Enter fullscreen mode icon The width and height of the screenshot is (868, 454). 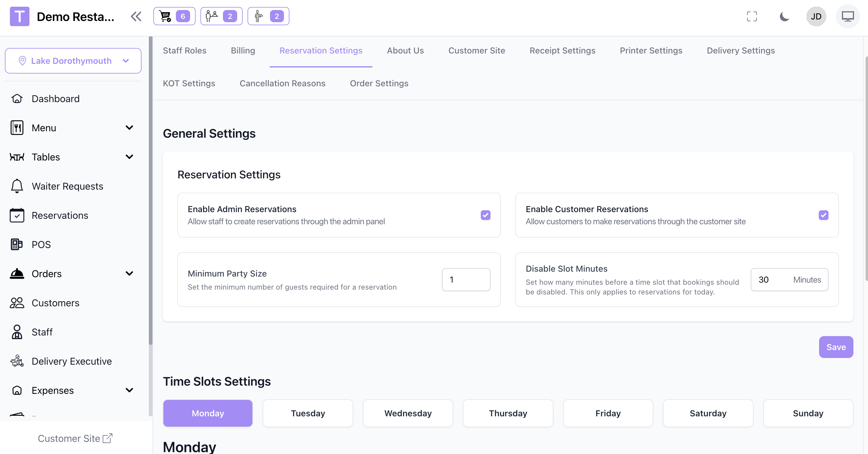(x=751, y=16)
